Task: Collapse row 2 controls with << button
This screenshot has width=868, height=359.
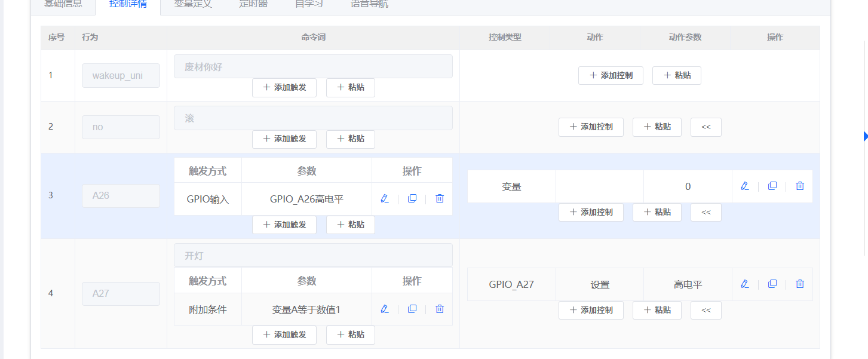Action: [x=706, y=127]
